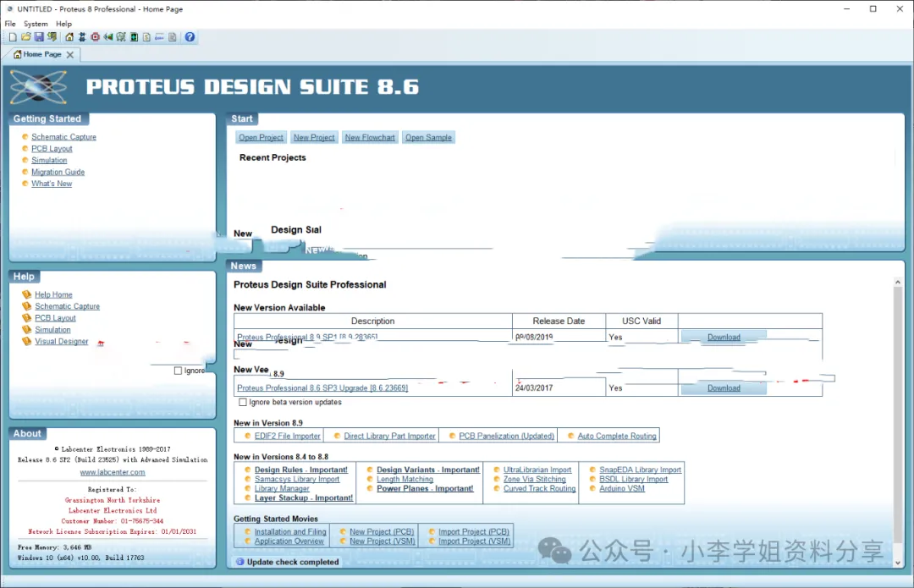Image resolution: width=914 pixels, height=588 pixels.
Task: Open Layer Stackup - Important! link
Action: click(304, 497)
